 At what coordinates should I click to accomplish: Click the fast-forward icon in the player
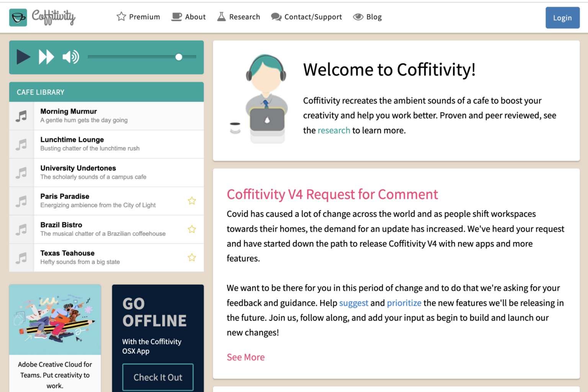(x=46, y=57)
